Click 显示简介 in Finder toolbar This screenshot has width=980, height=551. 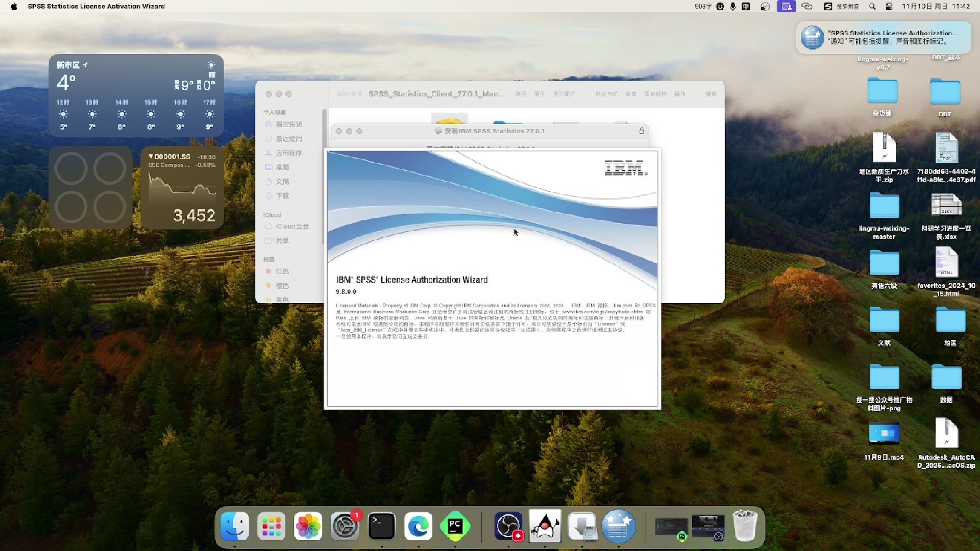point(564,94)
